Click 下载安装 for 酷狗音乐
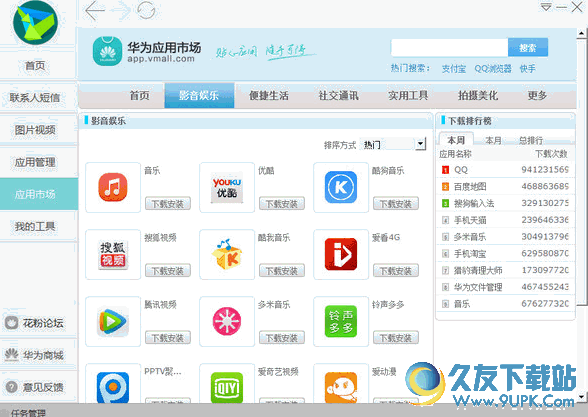Viewport: 588px width, 417px height. (x=396, y=204)
